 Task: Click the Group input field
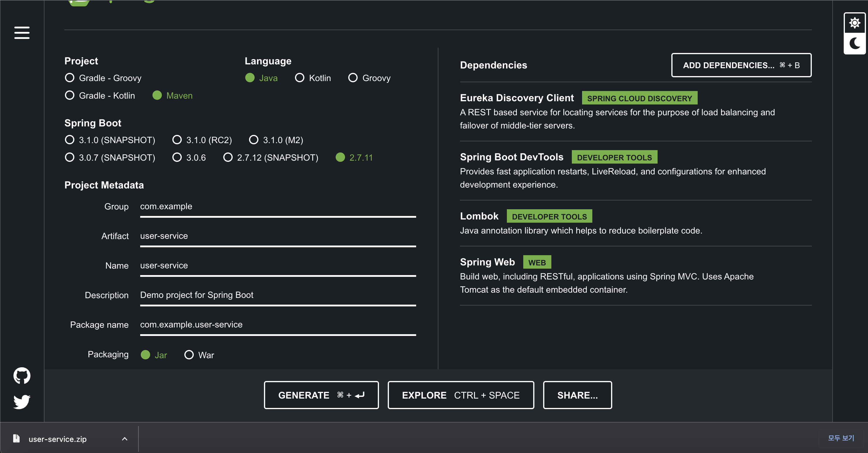pyautogui.click(x=278, y=207)
